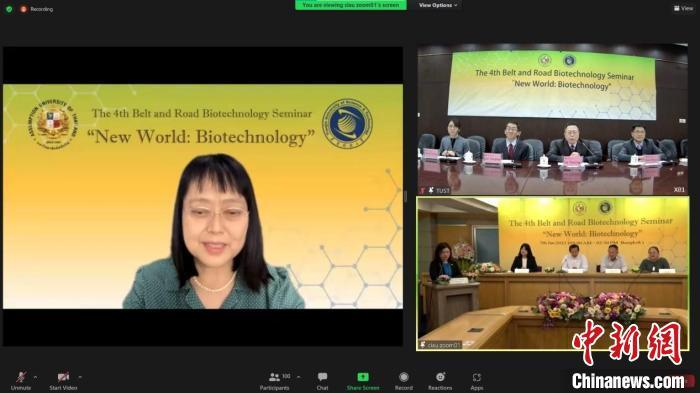Viewport: 700px width, 393px height.
Task: Open the Participants panel
Action: [x=275, y=381]
